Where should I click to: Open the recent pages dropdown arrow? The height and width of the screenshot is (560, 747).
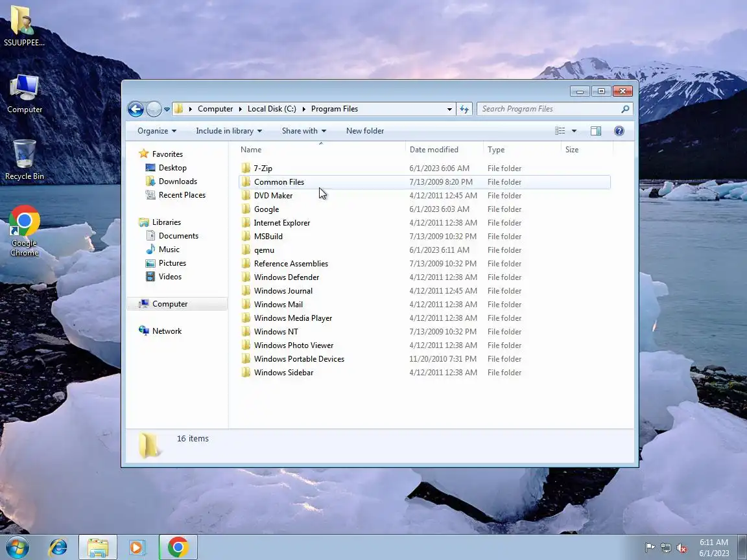[x=167, y=109]
